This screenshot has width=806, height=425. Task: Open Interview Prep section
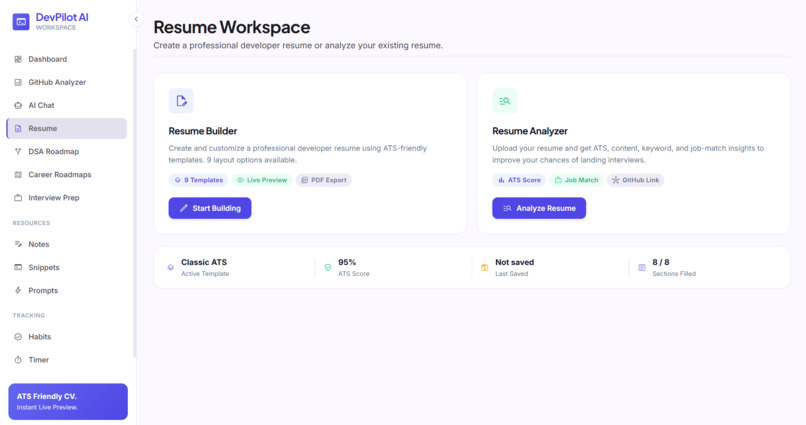pyautogui.click(x=67, y=198)
